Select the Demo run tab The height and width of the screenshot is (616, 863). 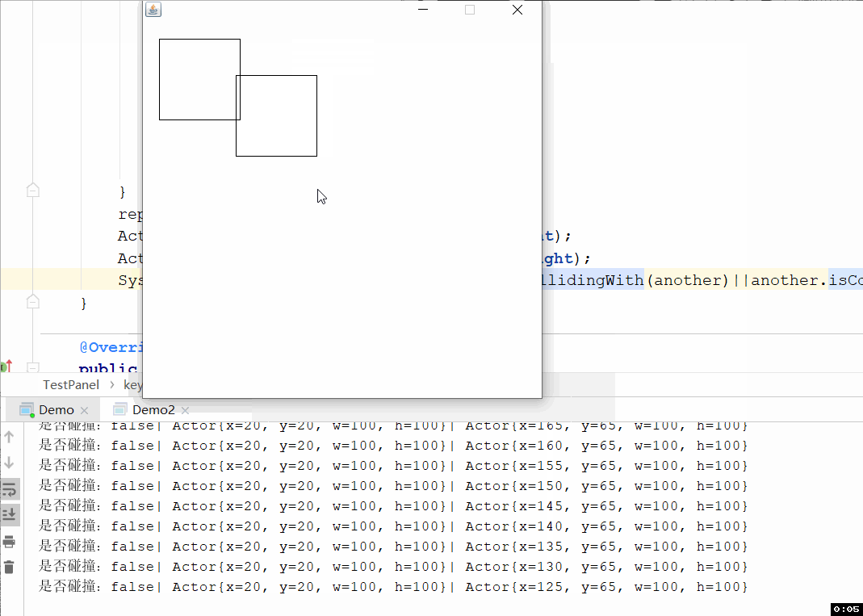57,410
